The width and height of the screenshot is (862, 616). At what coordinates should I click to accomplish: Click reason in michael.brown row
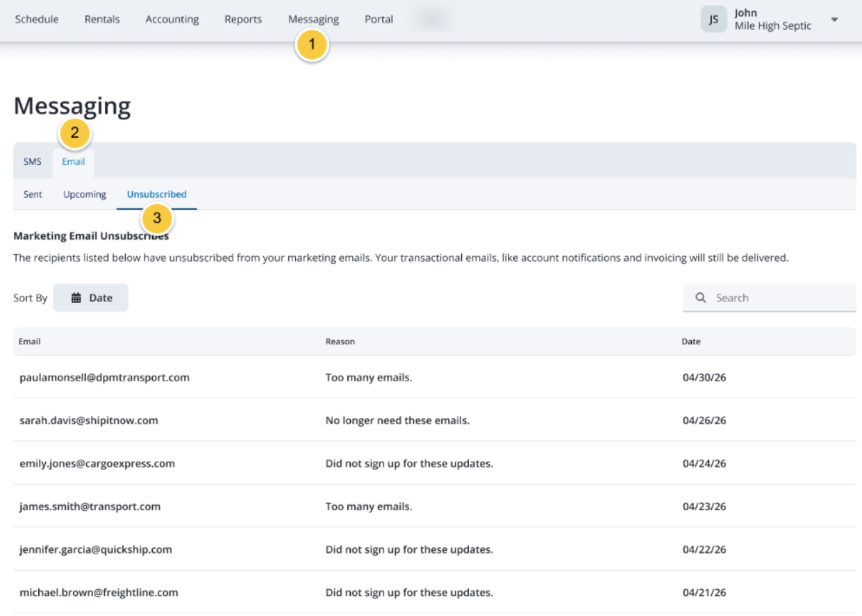click(409, 593)
